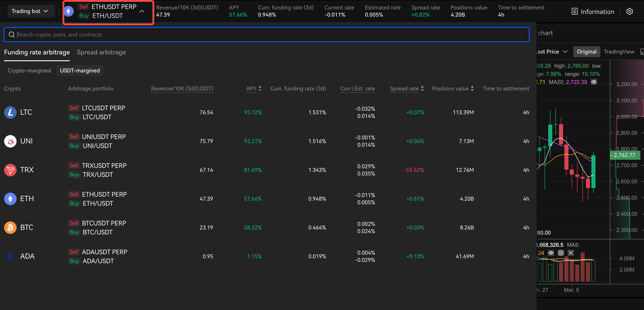Click the search crypto input field
The image size is (644, 310).
pos(266,34)
